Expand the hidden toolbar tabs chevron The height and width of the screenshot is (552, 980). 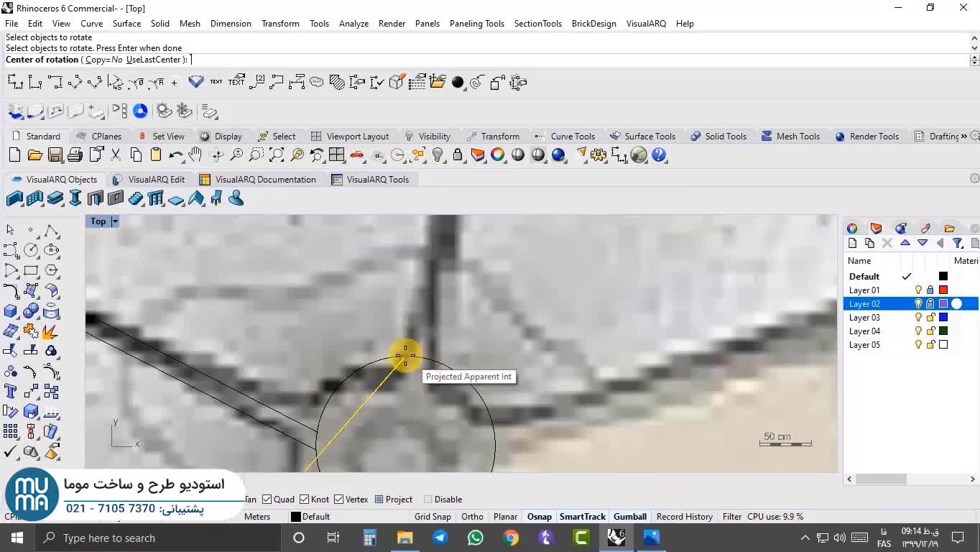(963, 137)
